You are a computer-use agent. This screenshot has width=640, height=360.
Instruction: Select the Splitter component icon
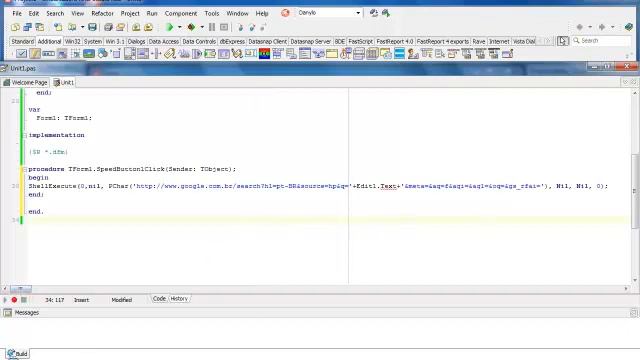point(156,53)
